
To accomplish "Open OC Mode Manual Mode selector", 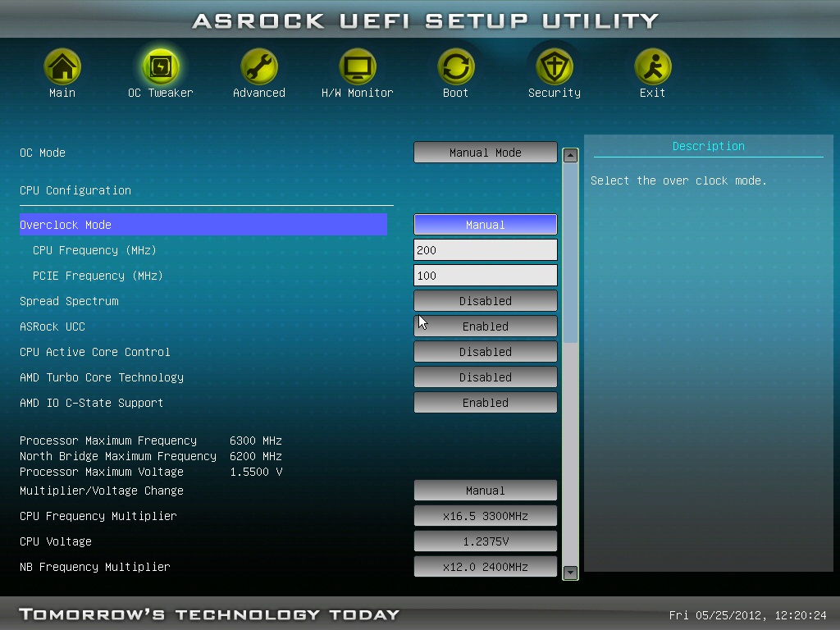I will coord(486,153).
